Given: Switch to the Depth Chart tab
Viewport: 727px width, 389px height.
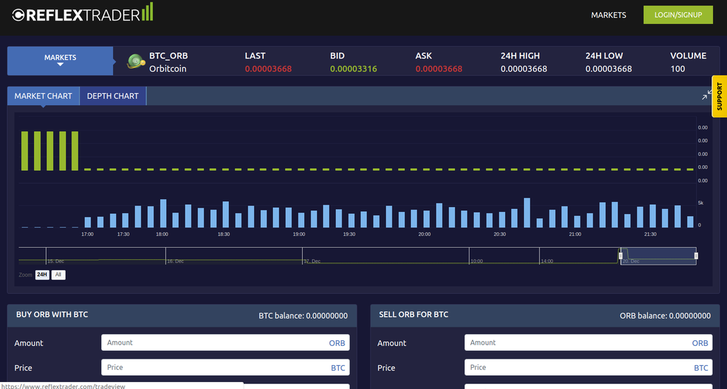Looking at the screenshot, I should point(113,96).
